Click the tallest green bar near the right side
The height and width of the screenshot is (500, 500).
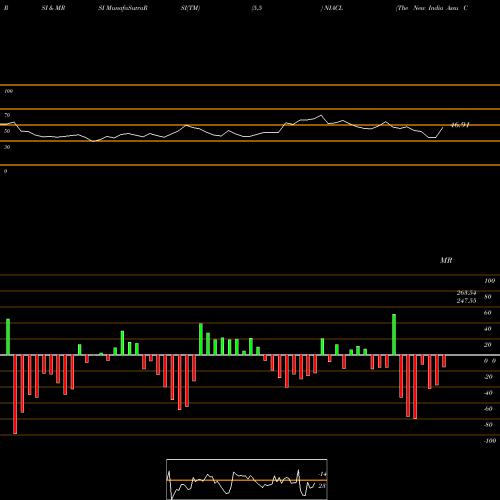click(394, 334)
